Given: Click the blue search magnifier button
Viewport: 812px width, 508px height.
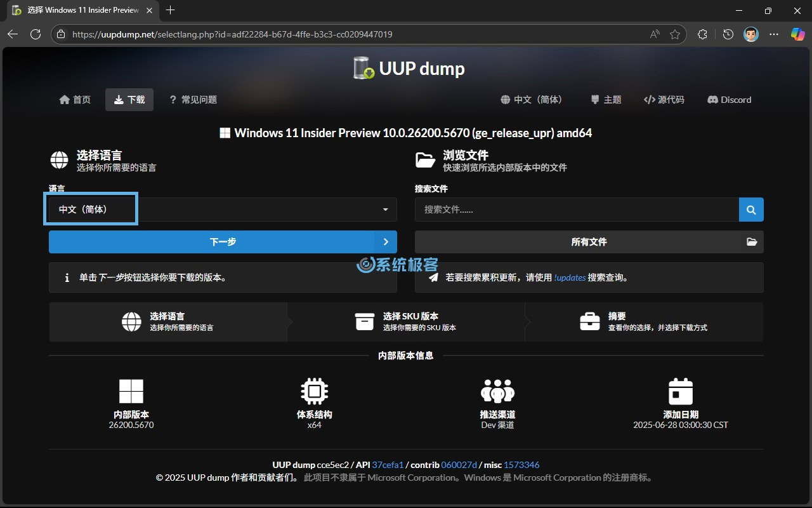Looking at the screenshot, I should (751, 210).
